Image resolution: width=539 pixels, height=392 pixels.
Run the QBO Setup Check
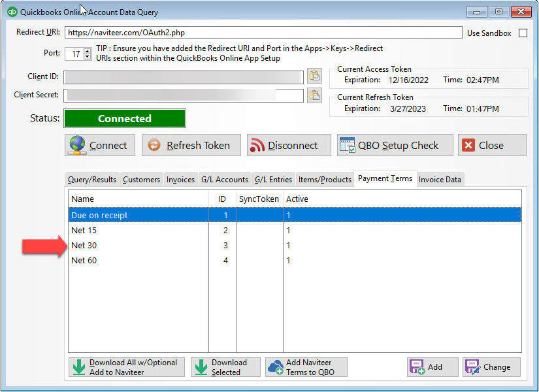tap(395, 145)
